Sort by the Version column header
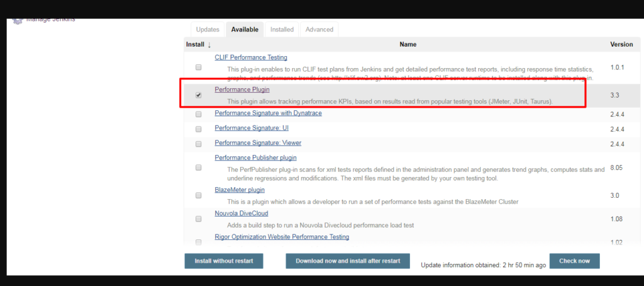 click(x=621, y=44)
